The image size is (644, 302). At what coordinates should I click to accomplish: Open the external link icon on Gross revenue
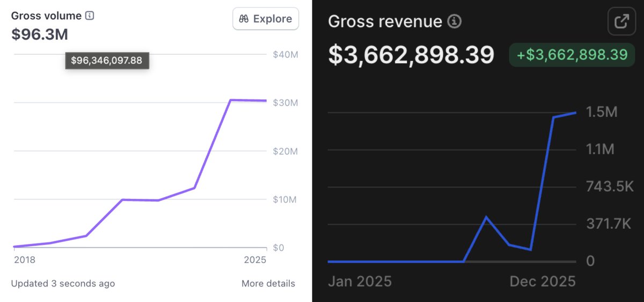(x=621, y=21)
